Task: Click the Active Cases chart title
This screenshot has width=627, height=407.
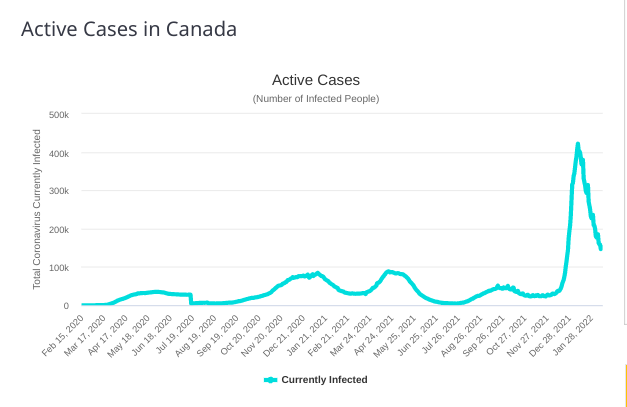Action: [315, 79]
